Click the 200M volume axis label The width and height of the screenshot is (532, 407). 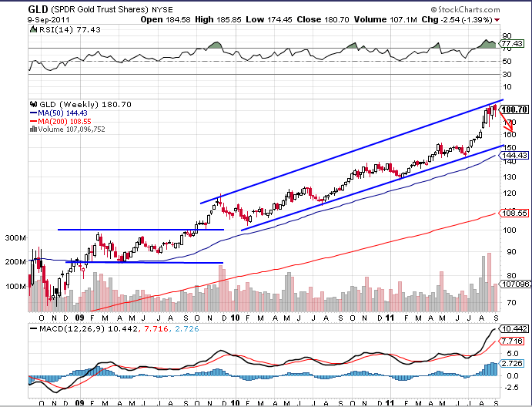(x=15, y=262)
